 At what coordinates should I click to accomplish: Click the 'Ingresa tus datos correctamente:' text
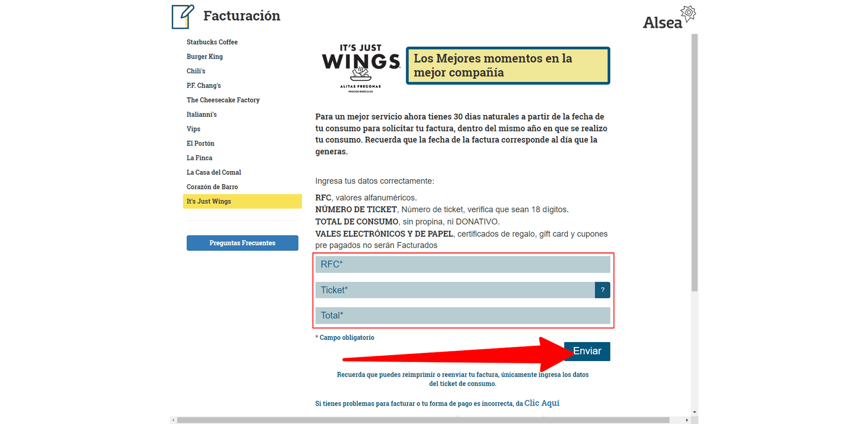click(x=375, y=181)
